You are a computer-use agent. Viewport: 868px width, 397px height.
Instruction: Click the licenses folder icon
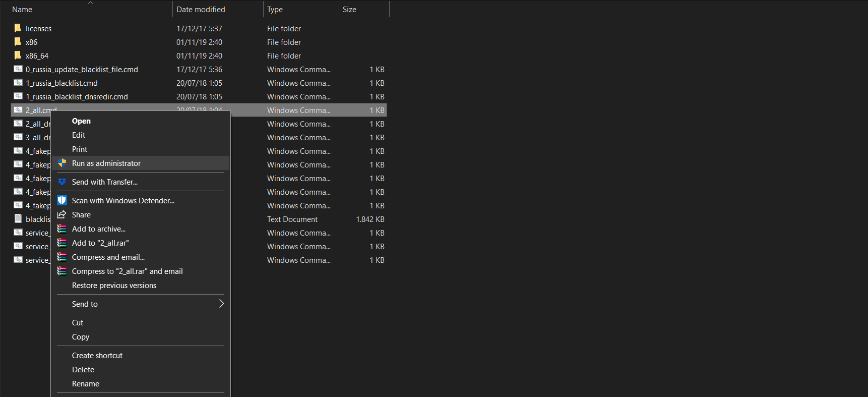coord(18,28)
